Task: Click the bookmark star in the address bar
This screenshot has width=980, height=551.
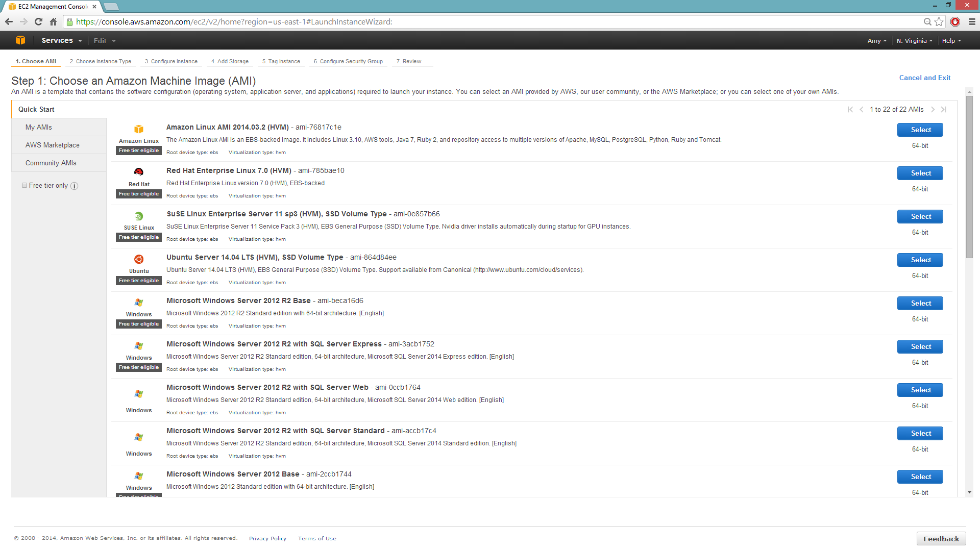Action: (939, 21)
